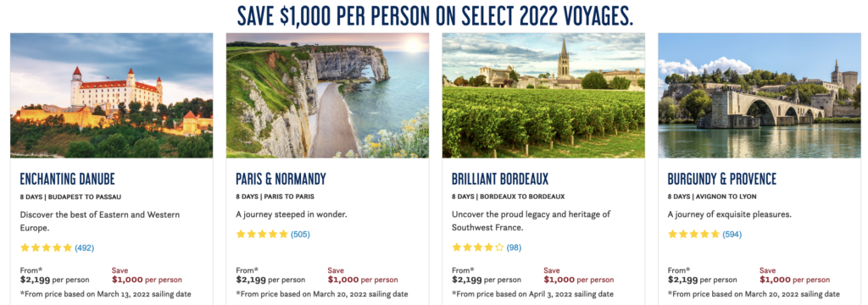Select the Bordeaux vineyard photo
868x305 pixels.
pos(543,96)
